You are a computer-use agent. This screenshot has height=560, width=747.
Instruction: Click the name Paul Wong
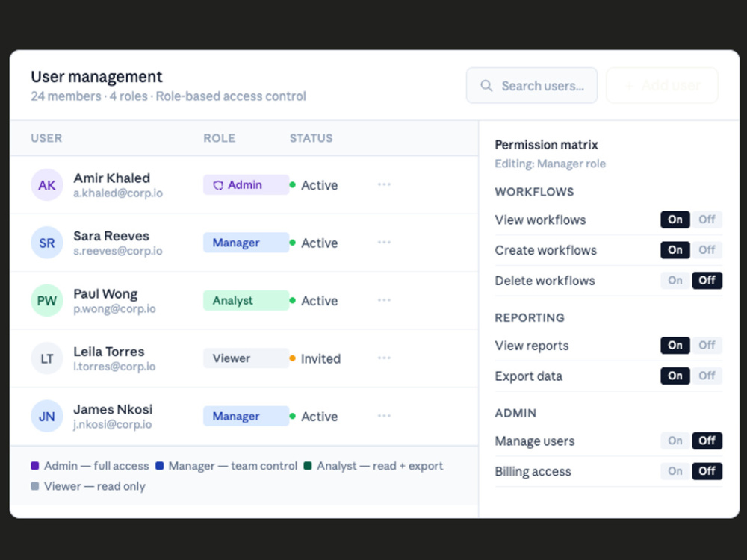tap(105, 293)
